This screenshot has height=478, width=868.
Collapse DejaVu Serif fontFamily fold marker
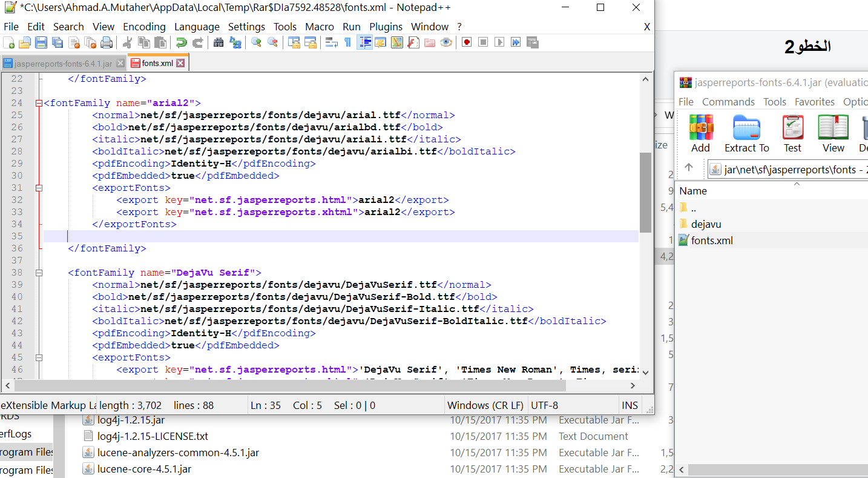point(39,273)
